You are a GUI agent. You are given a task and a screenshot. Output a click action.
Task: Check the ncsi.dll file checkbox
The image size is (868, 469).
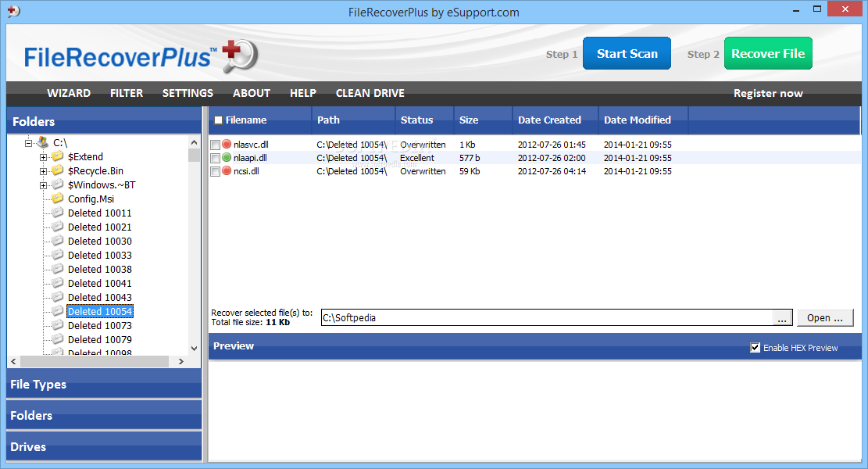[216, 172]
